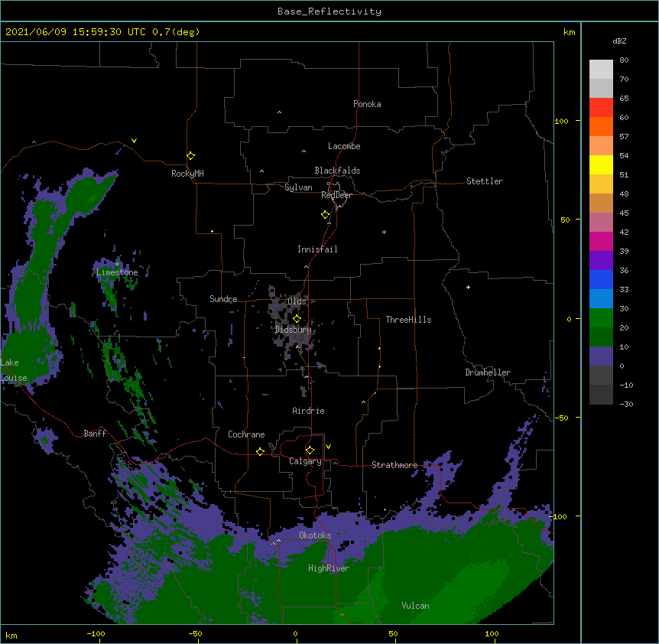Viewport: 659px width, 644px height.
Task: Click the dBZ legend heading
Action: [619, 41]
